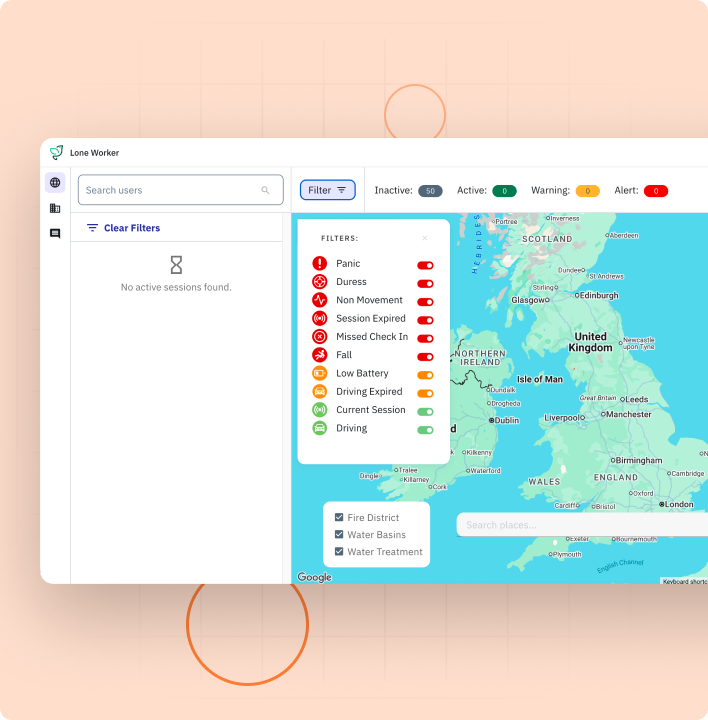Click the London label on map

[x=679, y=504]
